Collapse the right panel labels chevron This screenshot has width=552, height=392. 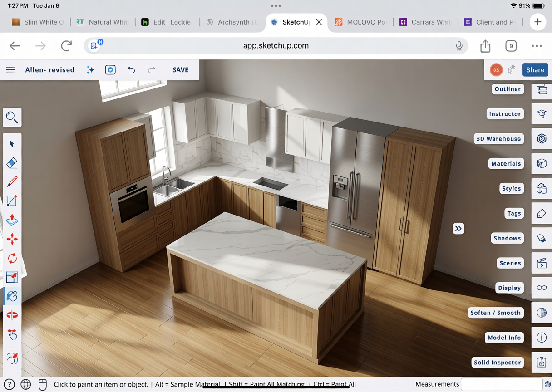pyautogui.click(x=458, y=229)
